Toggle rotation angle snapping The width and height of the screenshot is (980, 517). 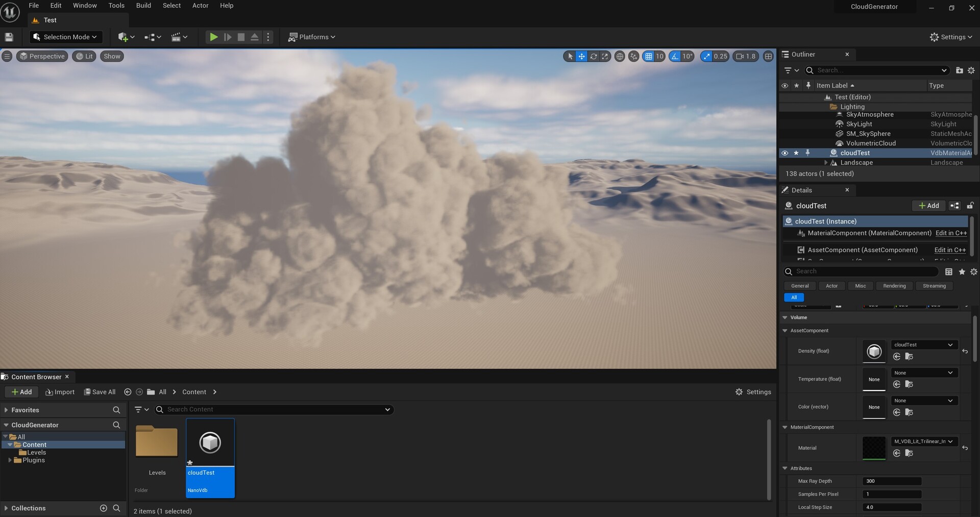point(674,56)
